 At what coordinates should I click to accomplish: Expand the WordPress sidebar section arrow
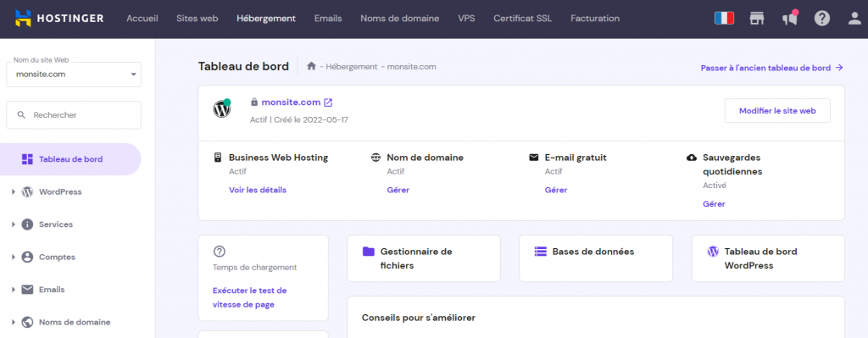tap(14, 192)
